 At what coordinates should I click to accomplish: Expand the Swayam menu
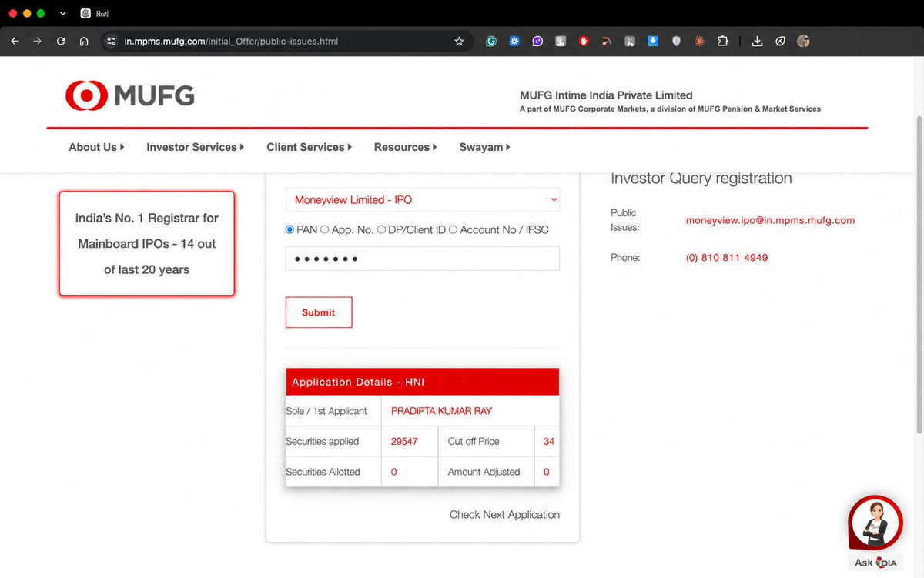[484, 147]
